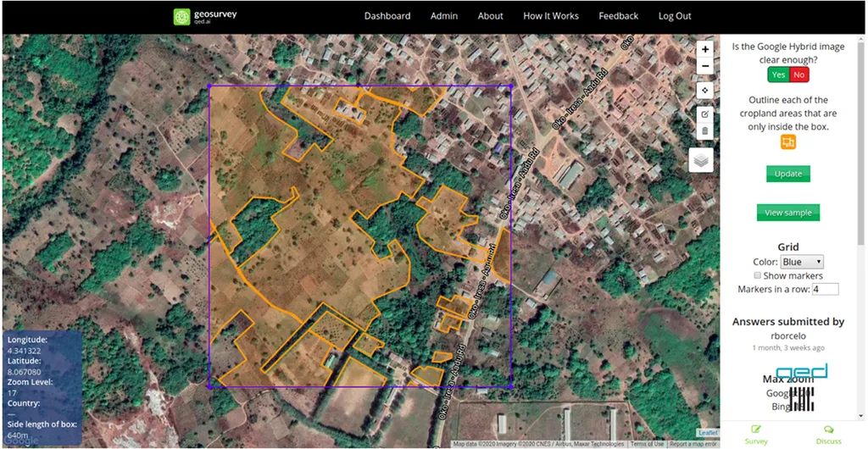Open Terms of Use link
This screenshot has height=449, width=868.
coord(648,444)
